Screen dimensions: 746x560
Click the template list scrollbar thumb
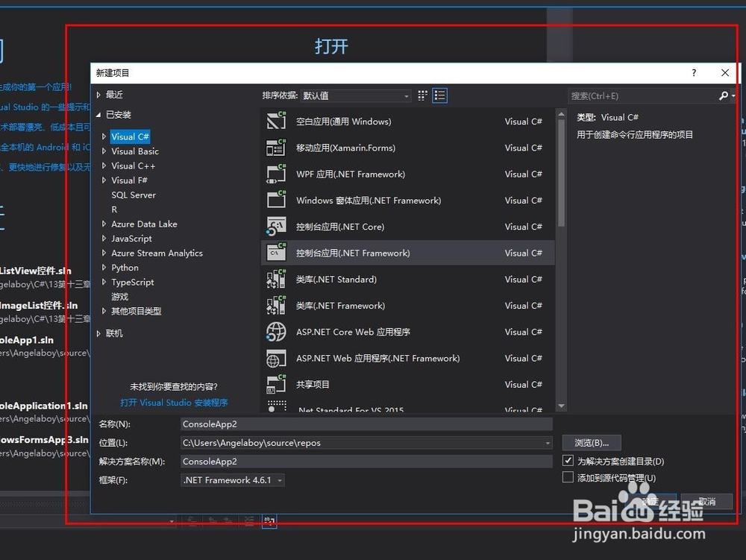tap(562, 172)
